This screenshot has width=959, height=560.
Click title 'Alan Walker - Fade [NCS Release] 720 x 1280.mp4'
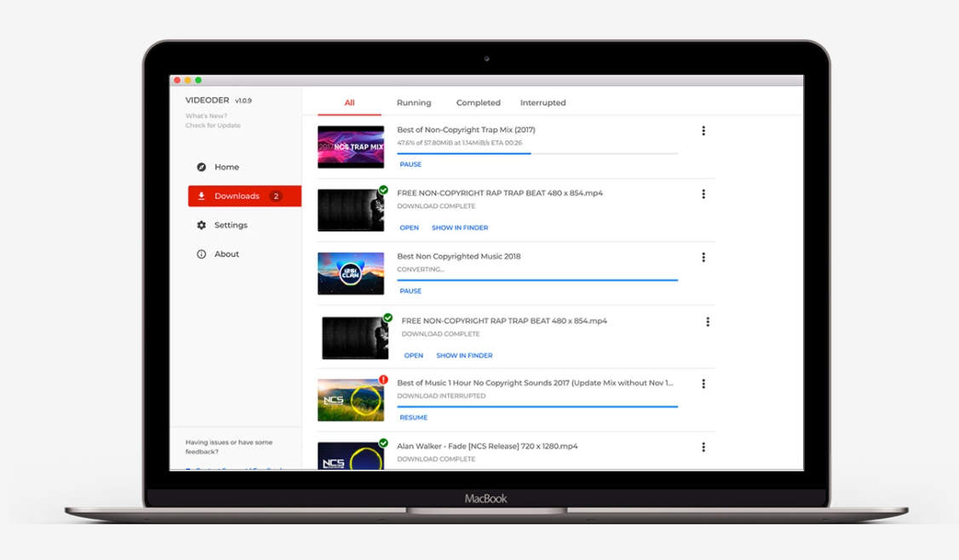(487, 446)
